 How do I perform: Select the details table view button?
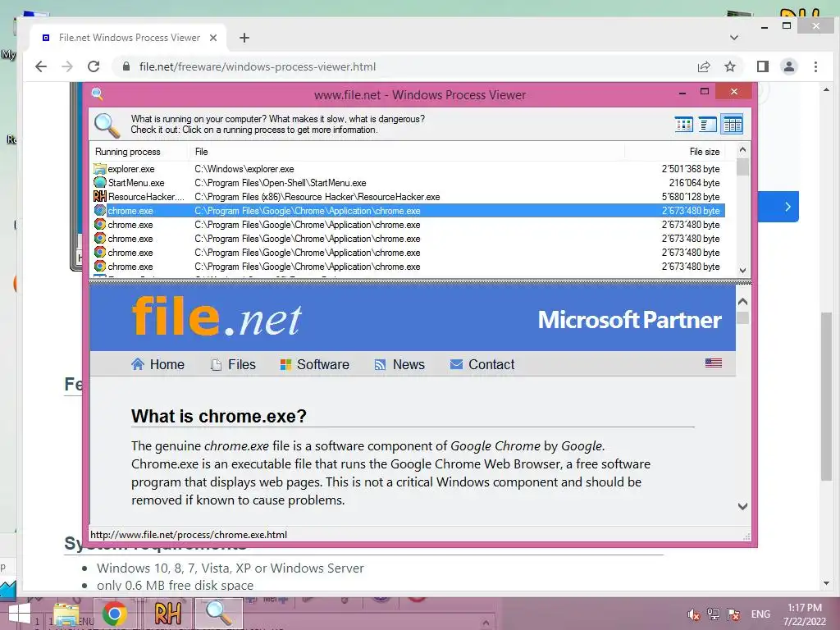(x=732, y=125)
